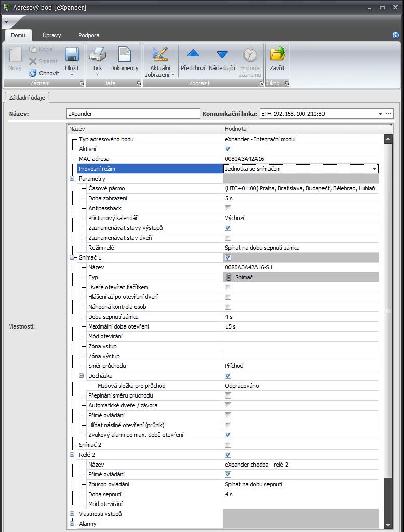Save record with Uložit floppy icon
Image resolution: width=404 pixels, height=532 pixels.
pyautogui.click(x=72, y=54)
